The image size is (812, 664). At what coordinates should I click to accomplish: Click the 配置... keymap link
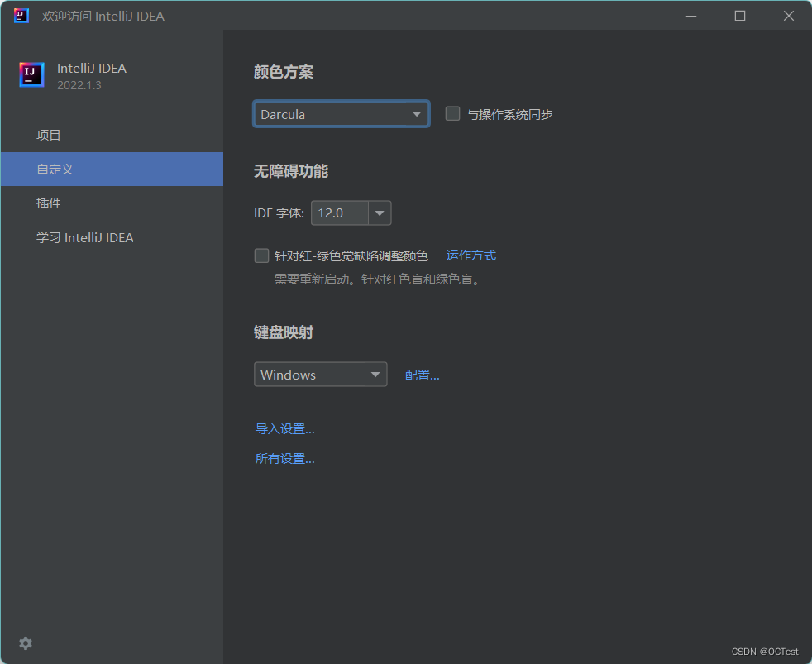coord(422,375)
